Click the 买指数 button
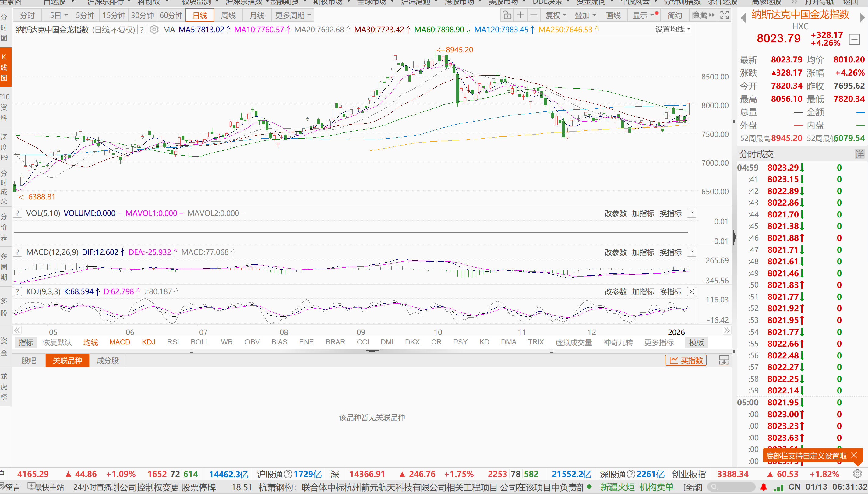Screen dimensions: 868x494 (686, 360)
